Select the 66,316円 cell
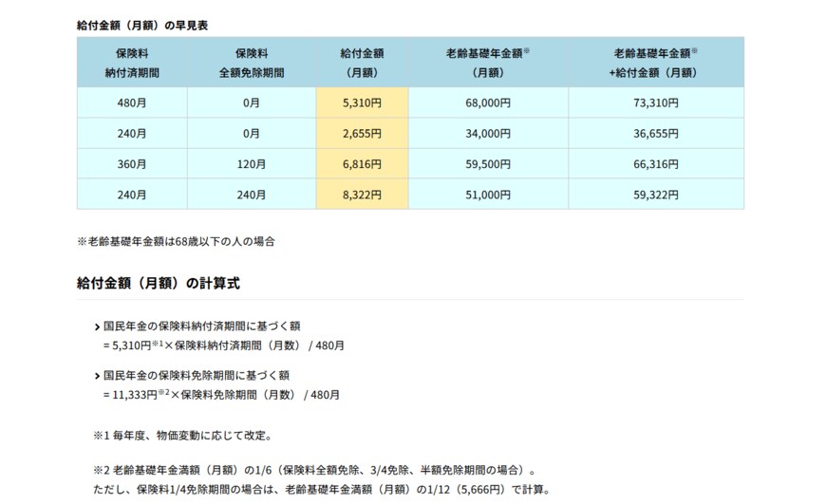 656,164
